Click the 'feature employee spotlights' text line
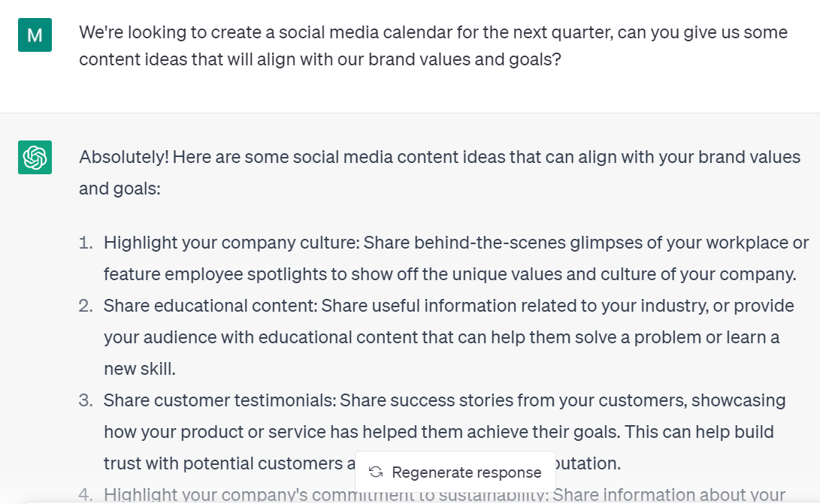 point(449,274)
